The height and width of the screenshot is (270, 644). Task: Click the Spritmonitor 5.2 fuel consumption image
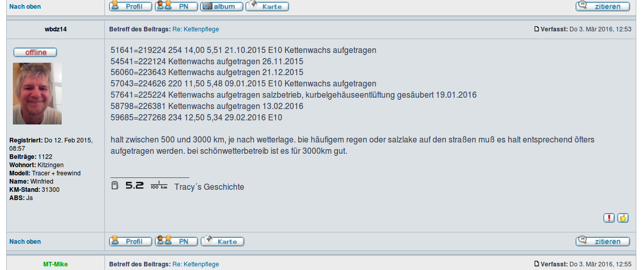coord(139,186)
